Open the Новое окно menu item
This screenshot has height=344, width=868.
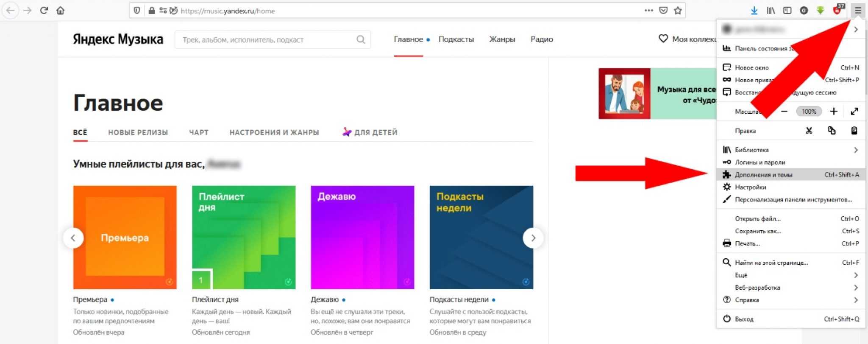(791, 67)
